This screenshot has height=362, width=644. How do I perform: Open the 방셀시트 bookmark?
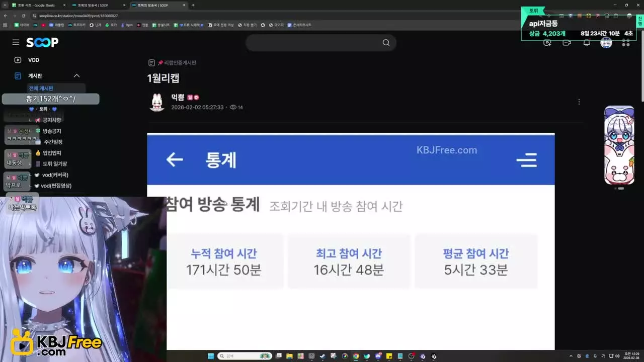[x=161, y=25]
